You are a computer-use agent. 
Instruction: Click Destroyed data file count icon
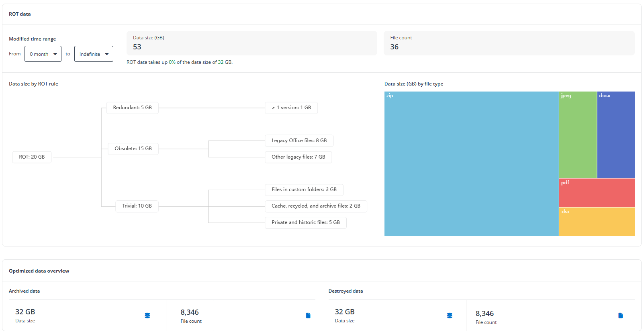[x=620, y=316]
